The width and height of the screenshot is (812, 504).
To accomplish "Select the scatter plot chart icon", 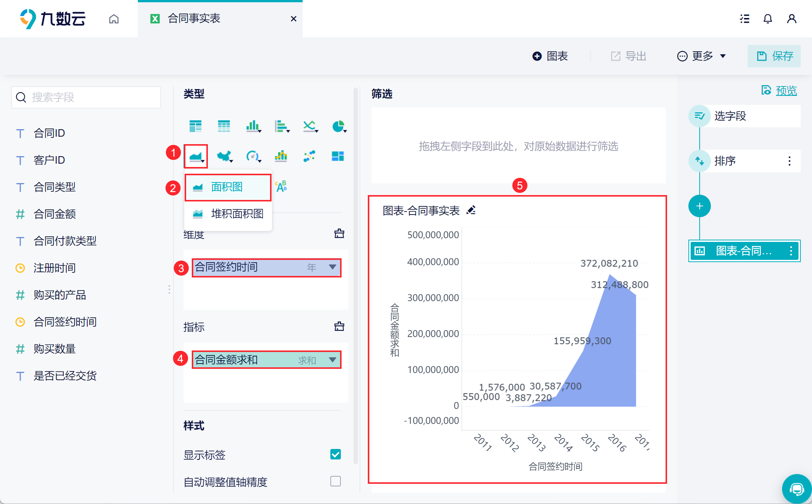I will coord(309,156).
